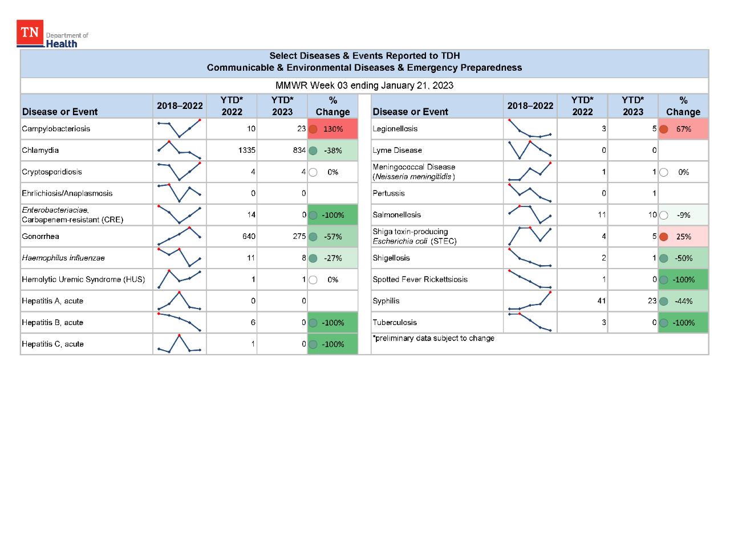Screen dimensions: 730x560
Task: Select the Chlamydia disease name
Action: (x=40, y=151)
